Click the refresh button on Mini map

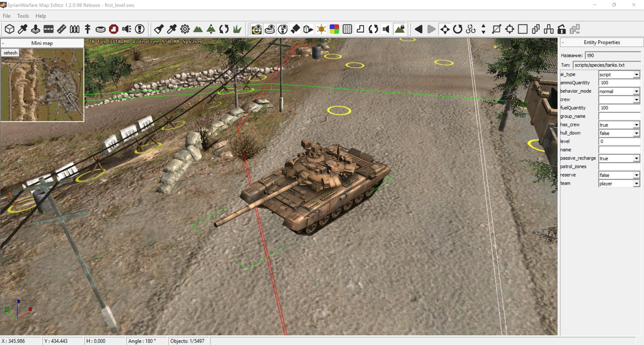coord(10,53)
